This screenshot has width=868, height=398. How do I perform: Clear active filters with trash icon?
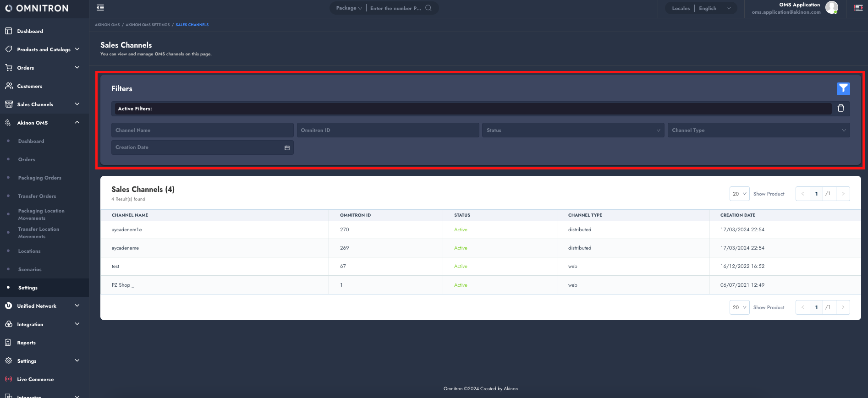(x=841, y=109)
